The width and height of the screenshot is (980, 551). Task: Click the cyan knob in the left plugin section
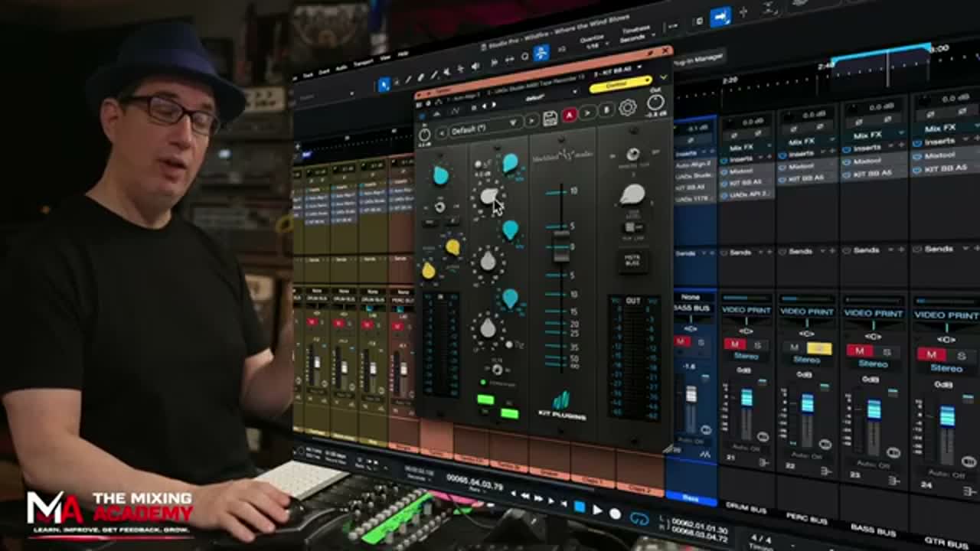(441, 175)
